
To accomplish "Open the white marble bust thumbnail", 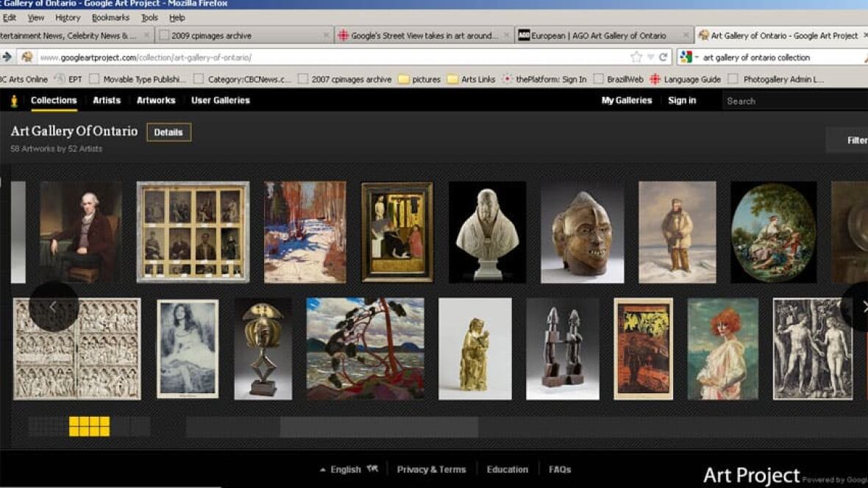I will [487, 232].
